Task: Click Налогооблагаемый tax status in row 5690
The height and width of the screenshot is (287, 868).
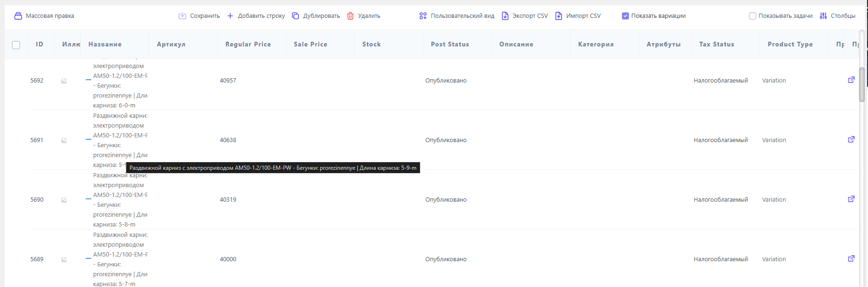Action: 721,200
